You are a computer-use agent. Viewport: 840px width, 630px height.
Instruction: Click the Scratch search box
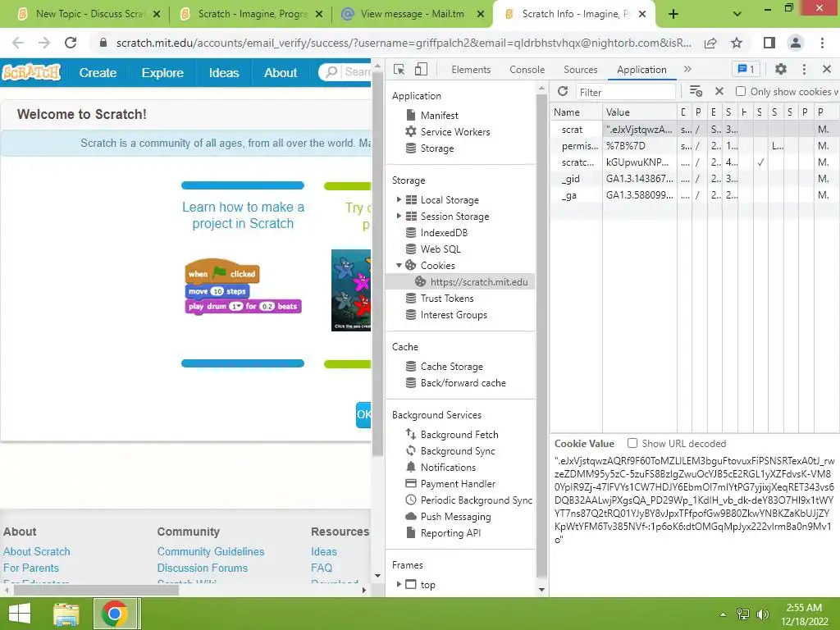coord(345,72)
